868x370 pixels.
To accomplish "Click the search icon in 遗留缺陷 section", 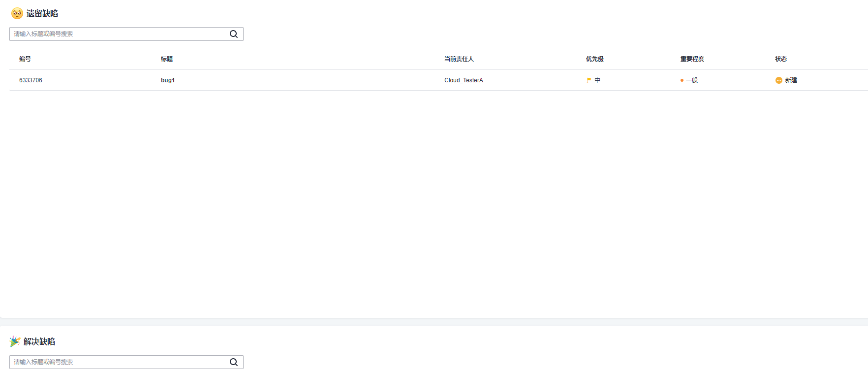I will coord(234,34).
